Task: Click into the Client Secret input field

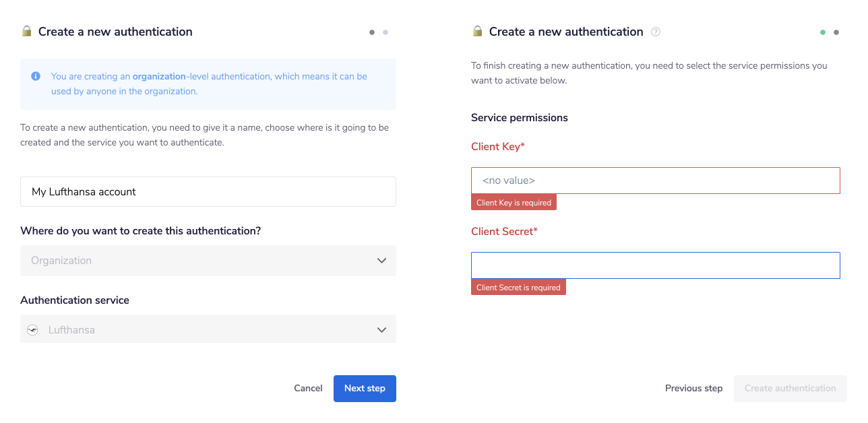Action: click(x=655, y=265)
